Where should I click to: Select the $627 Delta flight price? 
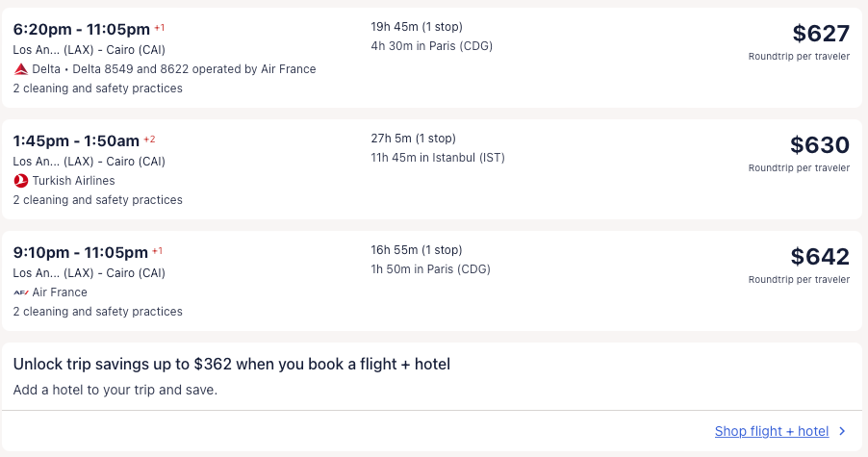(821, 34)
